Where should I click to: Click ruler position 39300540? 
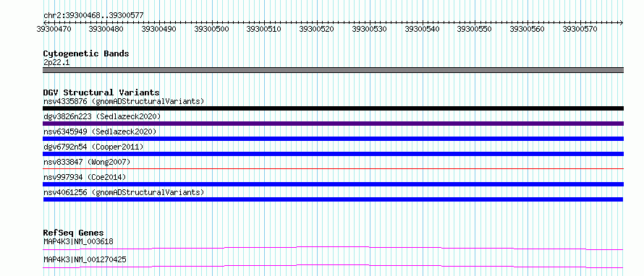(422, 30)
